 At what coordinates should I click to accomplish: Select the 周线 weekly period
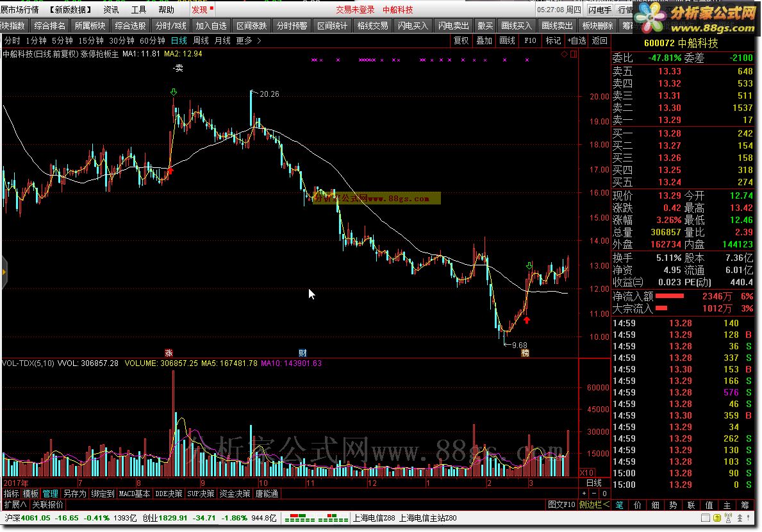pyautogui.click(x=201, y=41)
